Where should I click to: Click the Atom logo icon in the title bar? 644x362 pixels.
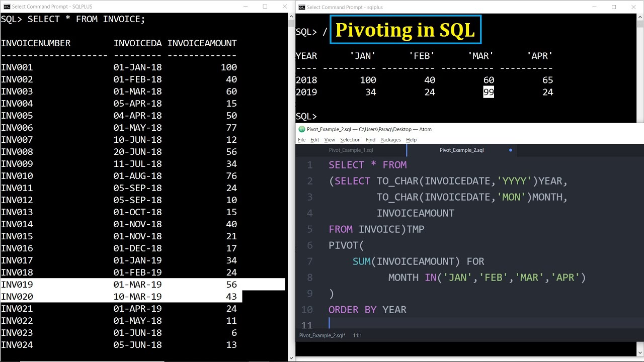click(301, 129)
